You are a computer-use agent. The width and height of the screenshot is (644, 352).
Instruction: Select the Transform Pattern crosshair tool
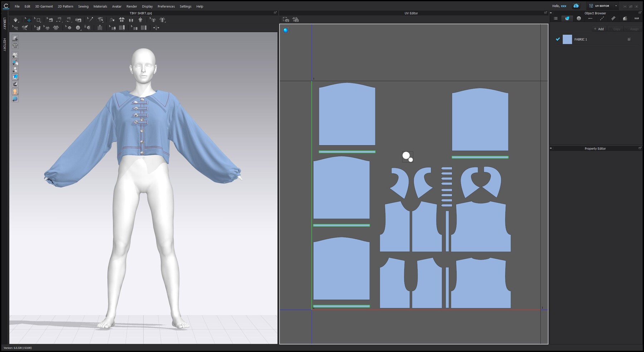pos(28,20)
